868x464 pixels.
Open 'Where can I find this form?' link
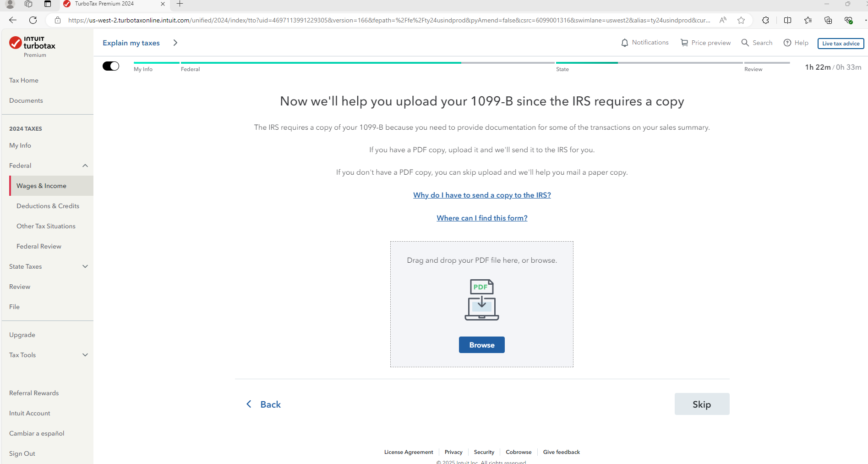[482, 218]
